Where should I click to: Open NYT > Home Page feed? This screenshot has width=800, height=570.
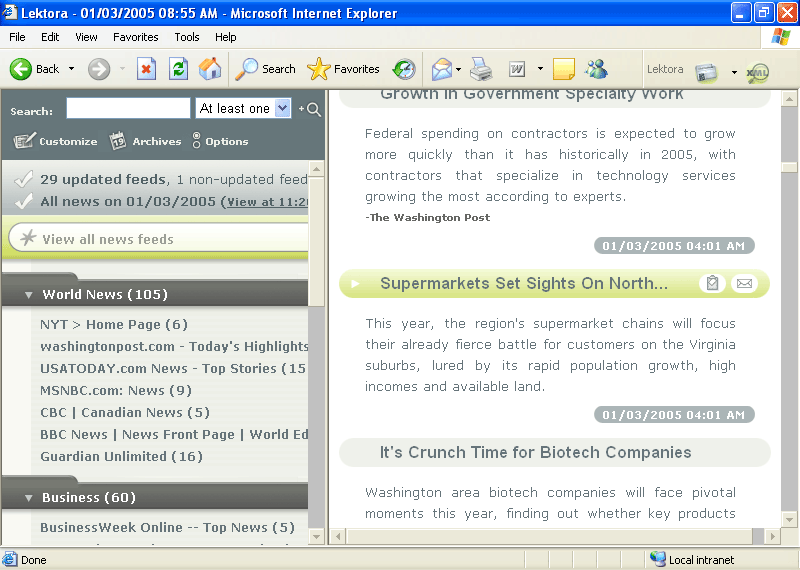(114, 325)
